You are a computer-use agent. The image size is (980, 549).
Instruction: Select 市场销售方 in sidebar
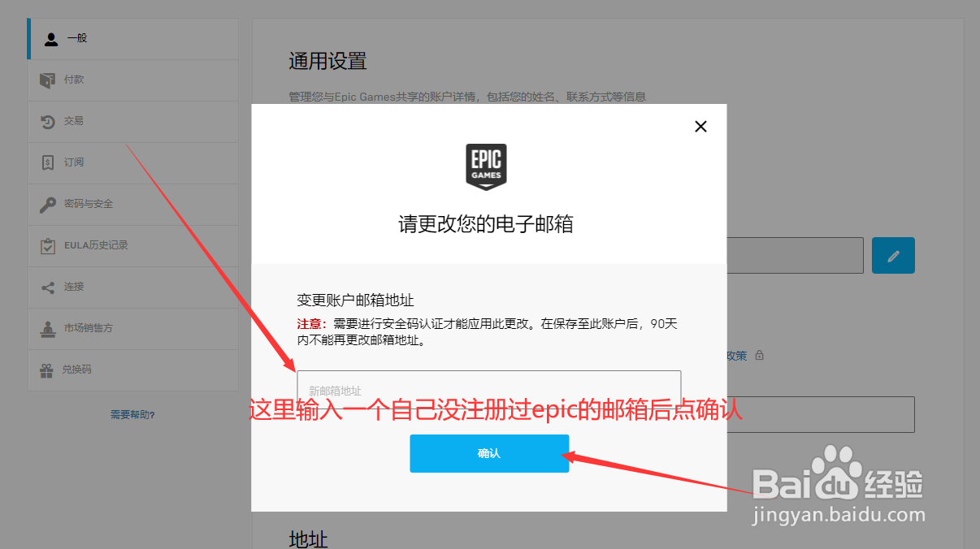tap(132, 329)
